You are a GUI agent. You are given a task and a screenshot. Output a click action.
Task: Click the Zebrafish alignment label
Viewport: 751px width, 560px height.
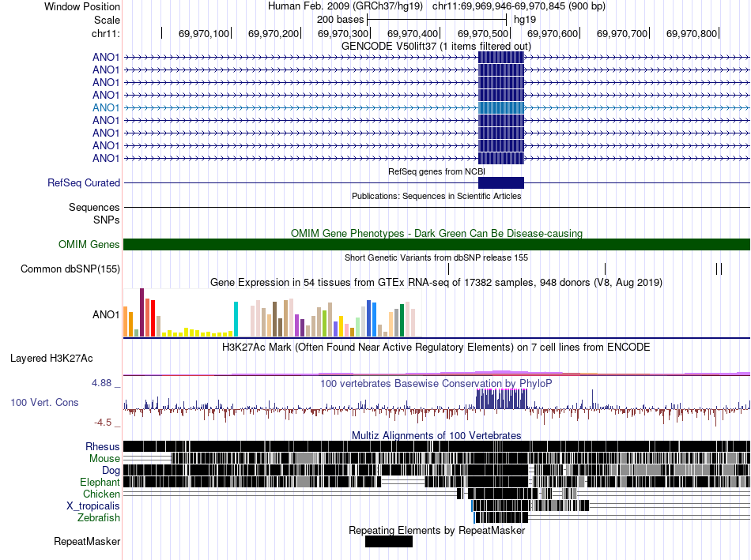coord(99,518)
